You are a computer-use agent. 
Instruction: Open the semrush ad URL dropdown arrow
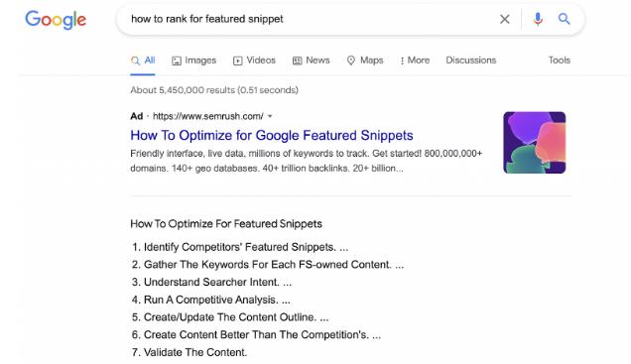click(x=270, y=116)
